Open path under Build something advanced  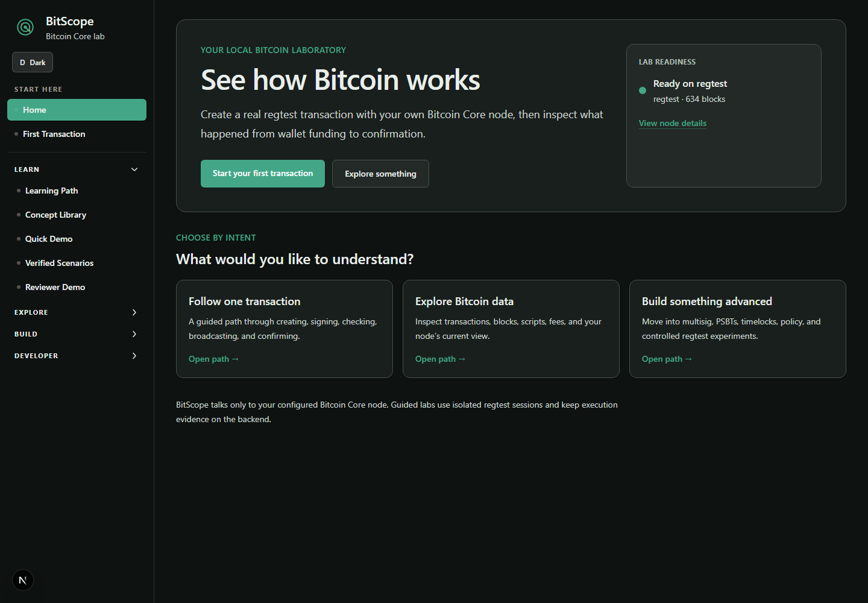pyautogui.click(x=667, y=359)
